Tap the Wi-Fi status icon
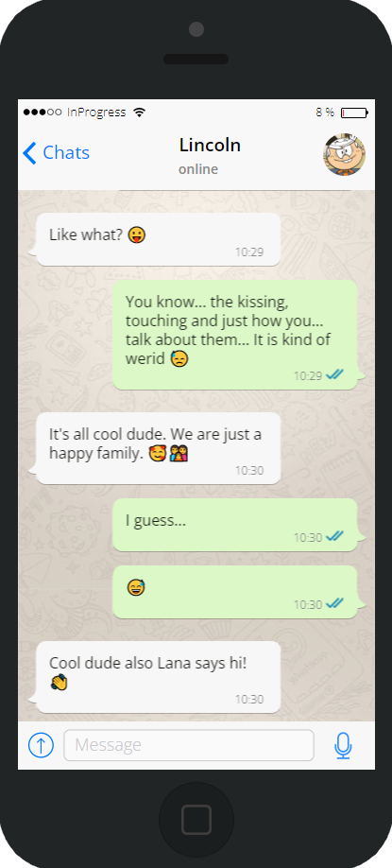The image size is (392, 868). [x=140, y=113]
